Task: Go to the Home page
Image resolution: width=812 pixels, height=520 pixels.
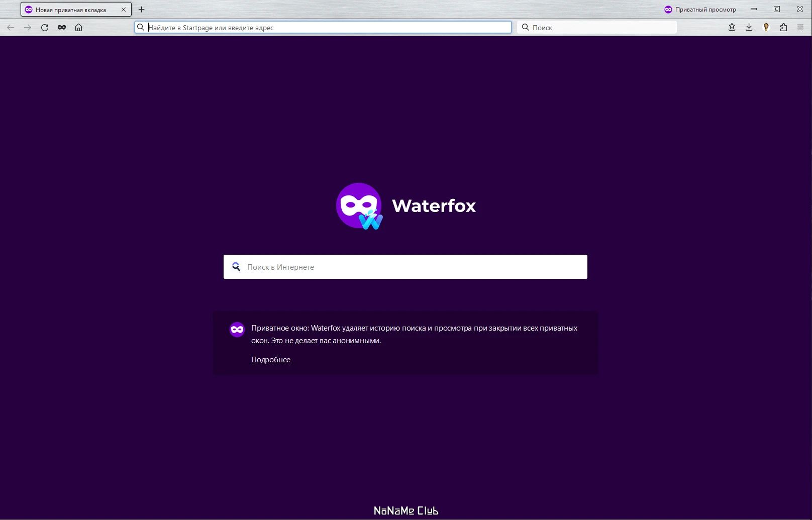Action: [78, 28]
